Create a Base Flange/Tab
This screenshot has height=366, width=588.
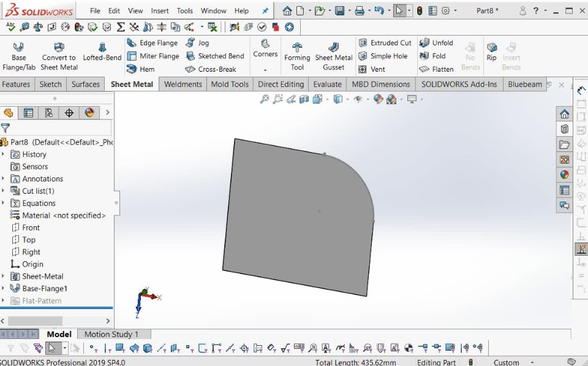click(x=19, y=56)
